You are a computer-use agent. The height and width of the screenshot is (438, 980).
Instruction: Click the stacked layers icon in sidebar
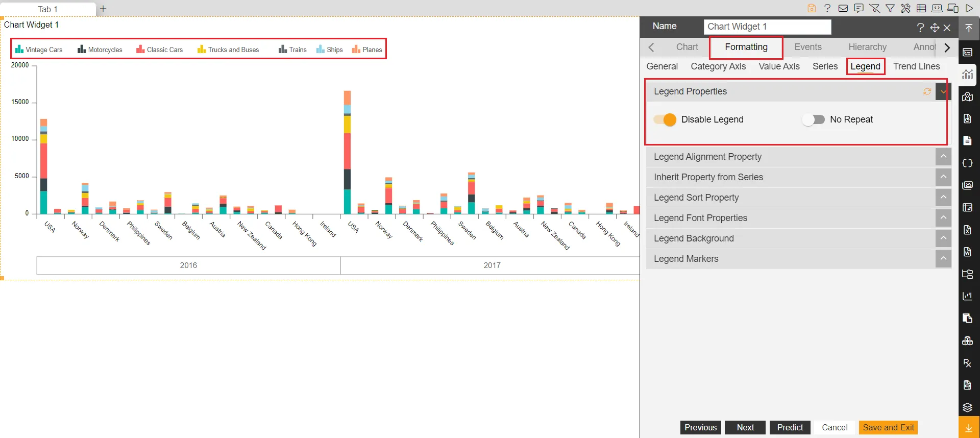click(x=968, y=407)
